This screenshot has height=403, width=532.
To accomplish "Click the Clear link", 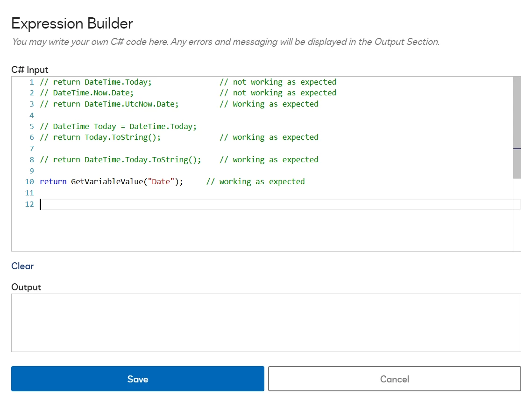I will [x=22, y=266].
